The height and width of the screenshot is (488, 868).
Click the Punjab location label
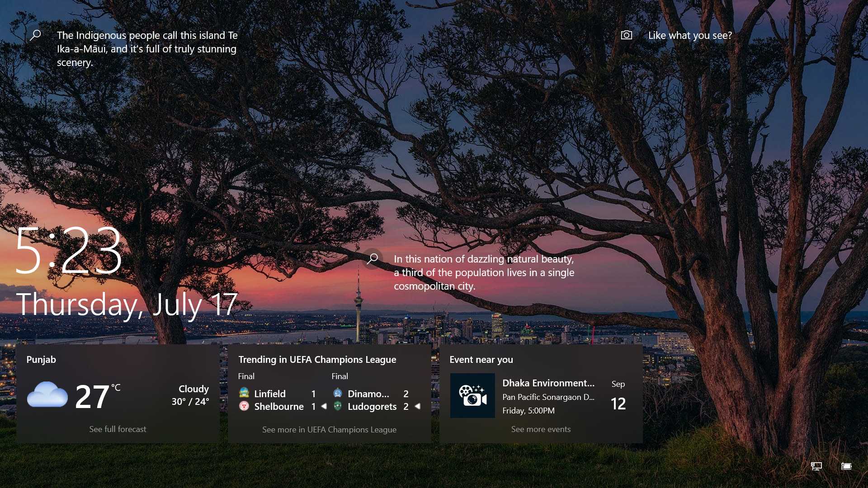click(41, 360)
